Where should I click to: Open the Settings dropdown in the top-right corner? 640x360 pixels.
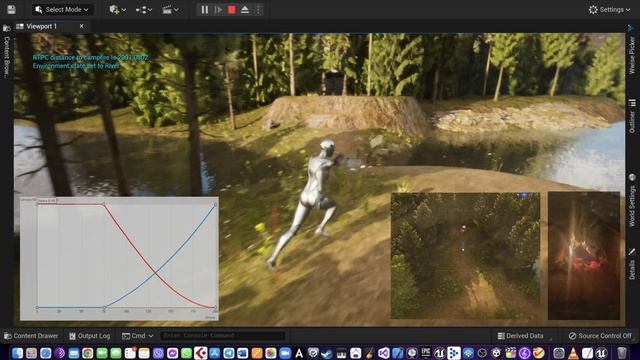609,9
